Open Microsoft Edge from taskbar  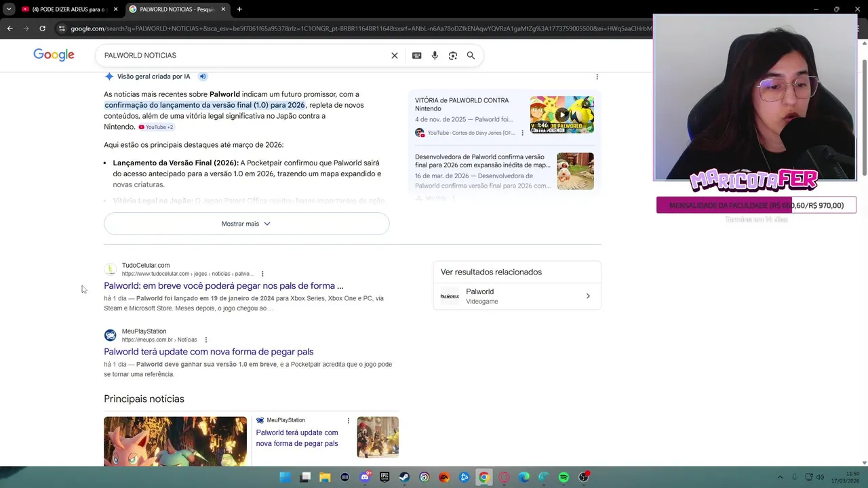tap(524, 477)
